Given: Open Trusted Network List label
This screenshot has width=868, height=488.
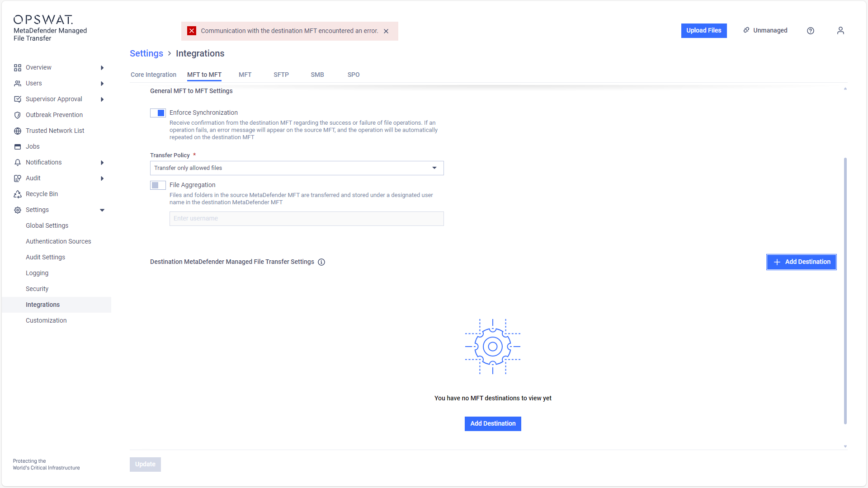Looking at the screenshot, I should [x=55, y=131].
